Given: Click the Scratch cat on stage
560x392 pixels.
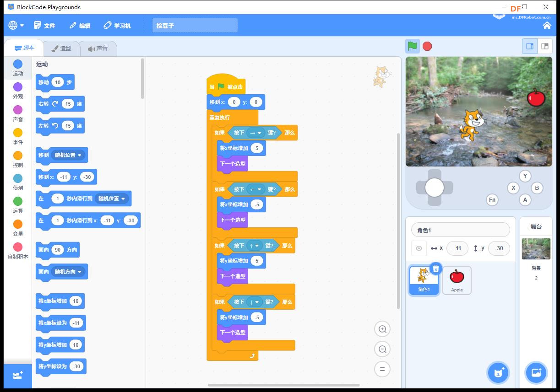Looking at the screenshot, I should coord(471,124).
